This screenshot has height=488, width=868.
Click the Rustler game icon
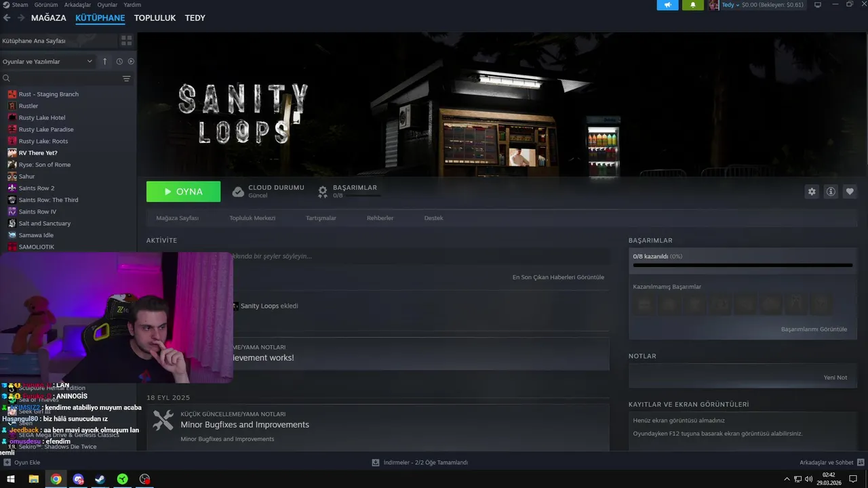(12, 106)
